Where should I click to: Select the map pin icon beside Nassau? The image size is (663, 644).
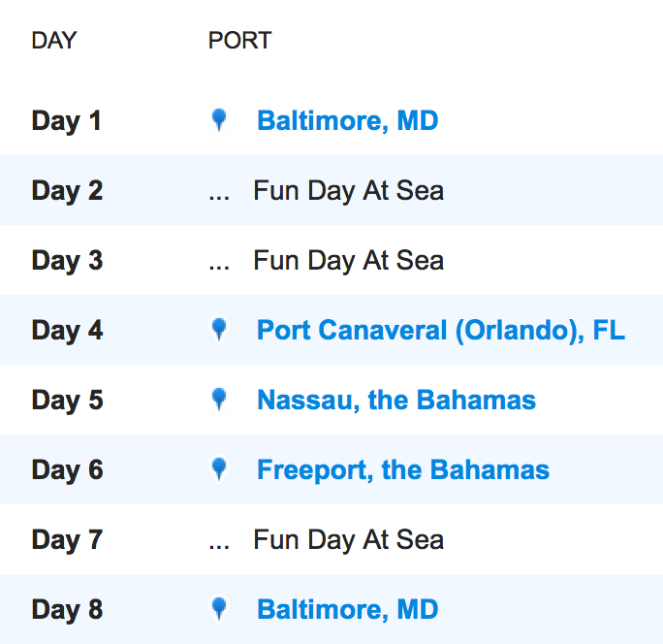click(x=219, y=399)
